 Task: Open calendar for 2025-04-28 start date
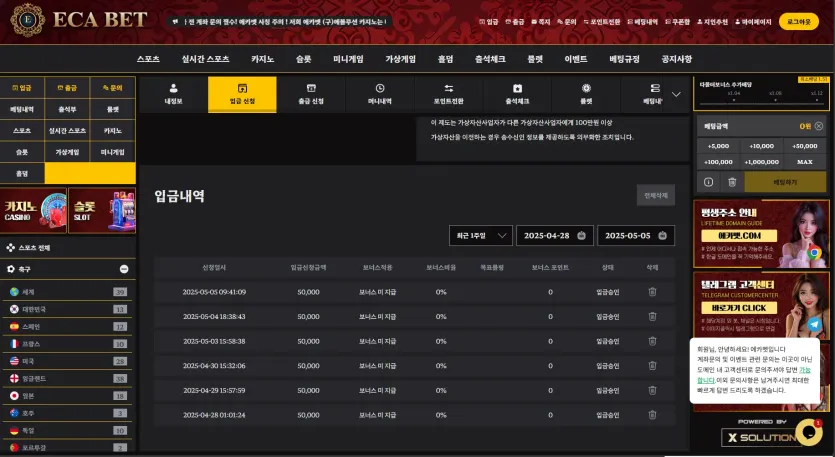pyautogui.click(x=582, y=235)
